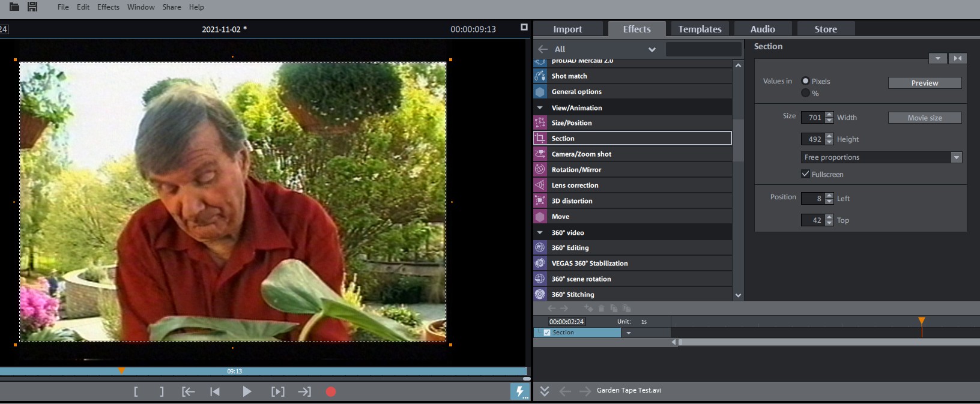The image size is (980, 404).
Task: Click the Movie size button
Action: click(x=925, y=118)
